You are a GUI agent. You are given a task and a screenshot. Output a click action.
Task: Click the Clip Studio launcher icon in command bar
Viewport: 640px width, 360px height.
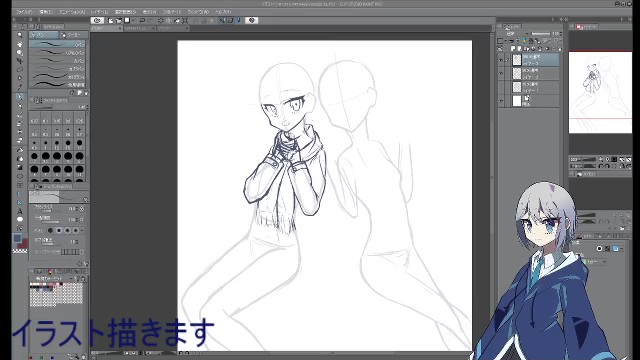click(97, 20)
